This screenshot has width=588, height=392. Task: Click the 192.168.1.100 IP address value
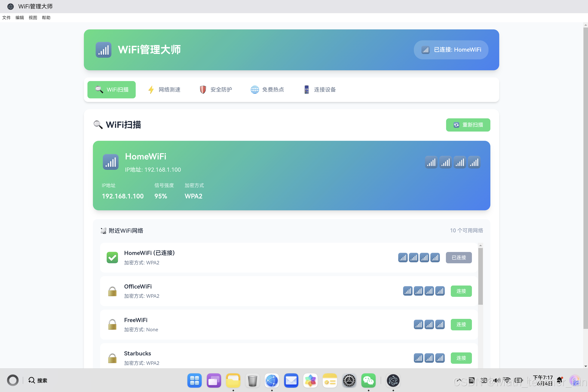(123, 196)
